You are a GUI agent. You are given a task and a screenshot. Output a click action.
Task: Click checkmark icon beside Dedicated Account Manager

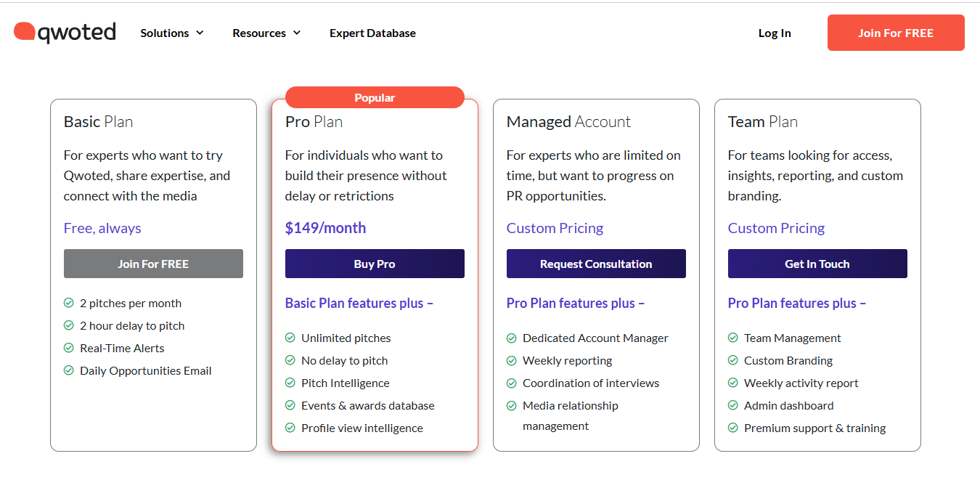point(512,338)
